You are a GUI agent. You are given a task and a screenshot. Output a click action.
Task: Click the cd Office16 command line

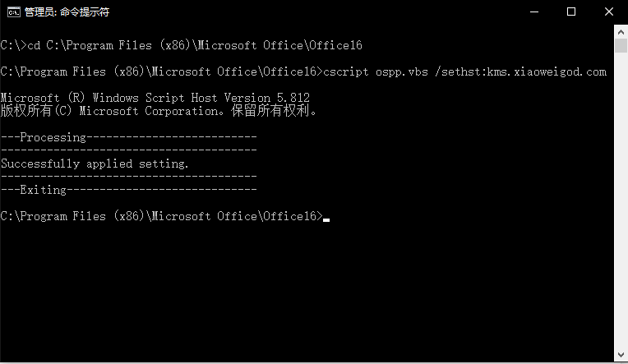[x=181, y=45]
